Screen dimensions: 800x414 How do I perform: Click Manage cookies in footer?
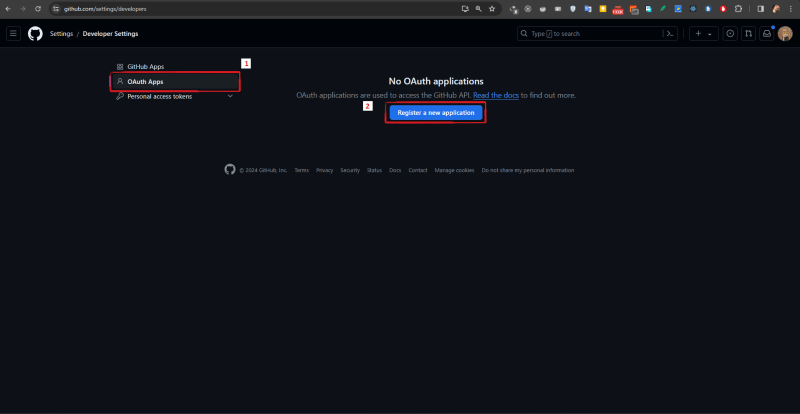455,170
